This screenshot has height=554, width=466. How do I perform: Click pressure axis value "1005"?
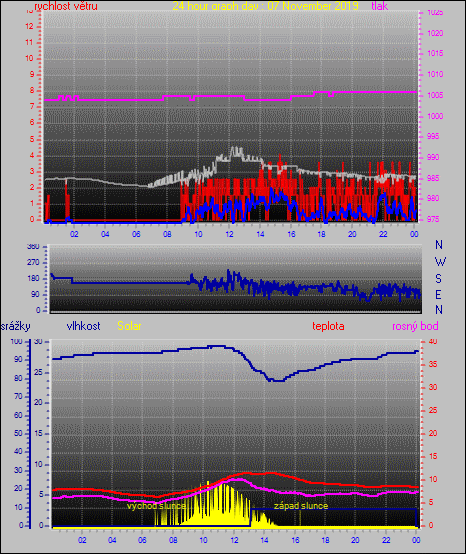pyautogui.click(x=435, y=95)
